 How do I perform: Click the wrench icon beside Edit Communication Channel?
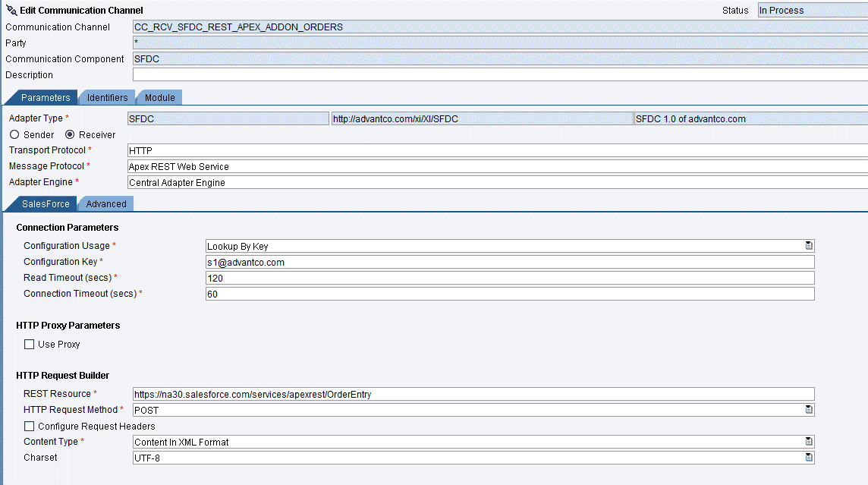(x=11, y=10)
